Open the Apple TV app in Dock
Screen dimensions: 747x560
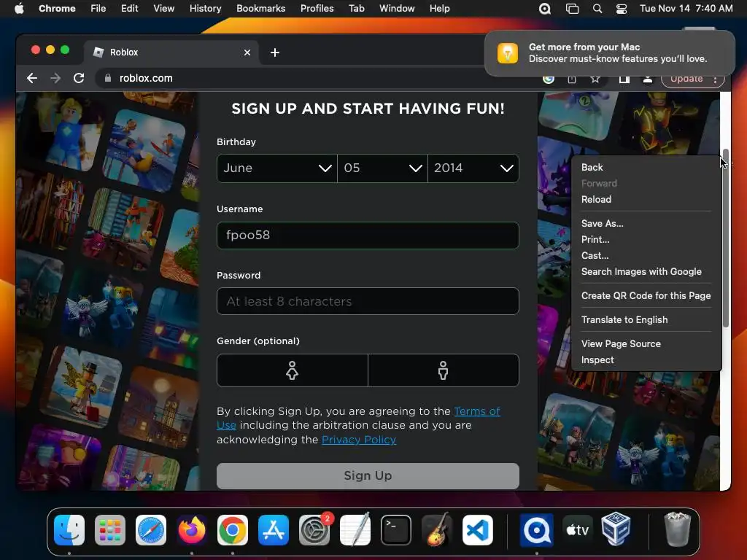tap(577, 530)
